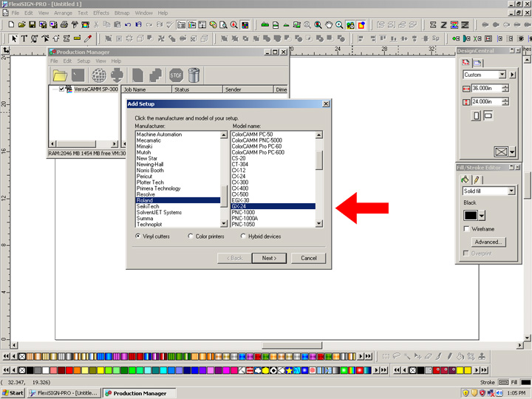Click the Advanced... button
The height and width of the screenshot is (399, 532).
pyautogui.click(x=488, y=242)
